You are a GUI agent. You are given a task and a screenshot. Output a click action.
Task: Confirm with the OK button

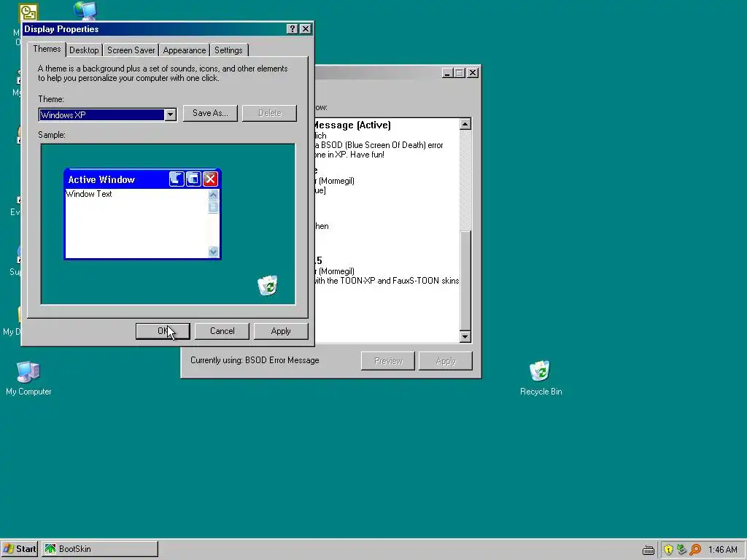tap(163, 331)
